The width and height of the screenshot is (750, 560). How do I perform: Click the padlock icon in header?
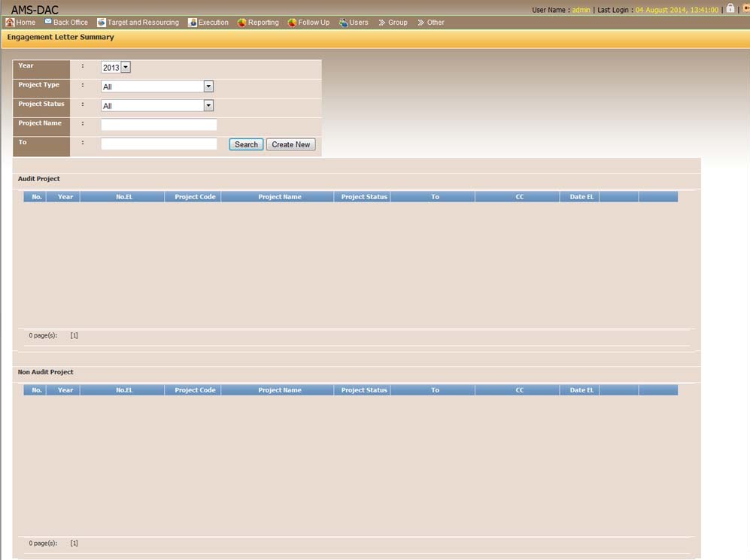[730, 8]
